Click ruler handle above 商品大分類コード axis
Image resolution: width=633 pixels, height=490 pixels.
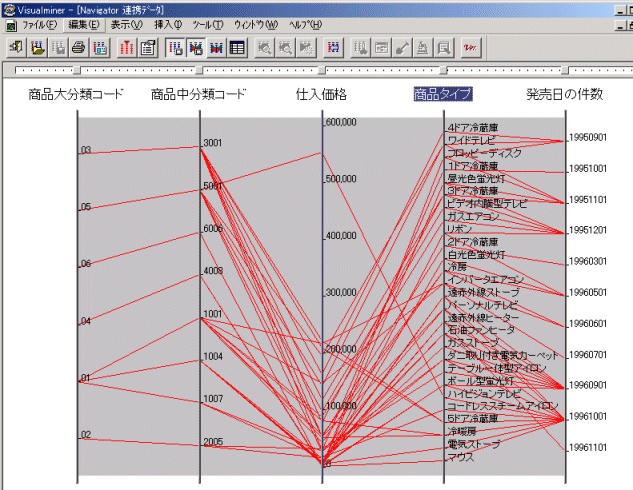[x=77, y=71]
